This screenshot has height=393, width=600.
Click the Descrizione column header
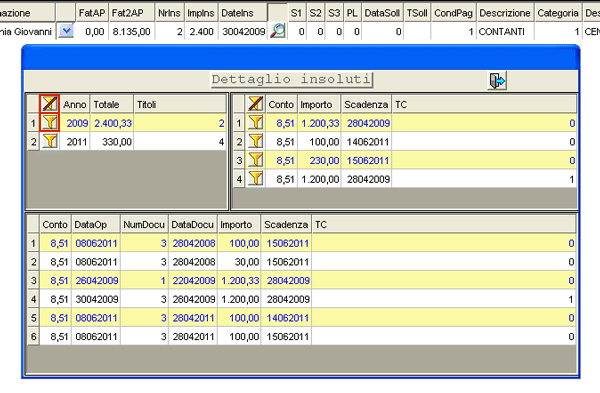point(505,13)
